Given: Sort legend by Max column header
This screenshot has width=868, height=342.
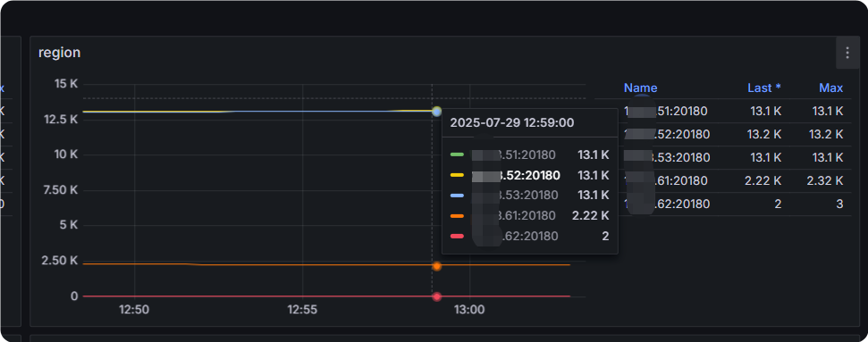Looking at the screenshot, I should pyautogui.click(x=831, y=88).
